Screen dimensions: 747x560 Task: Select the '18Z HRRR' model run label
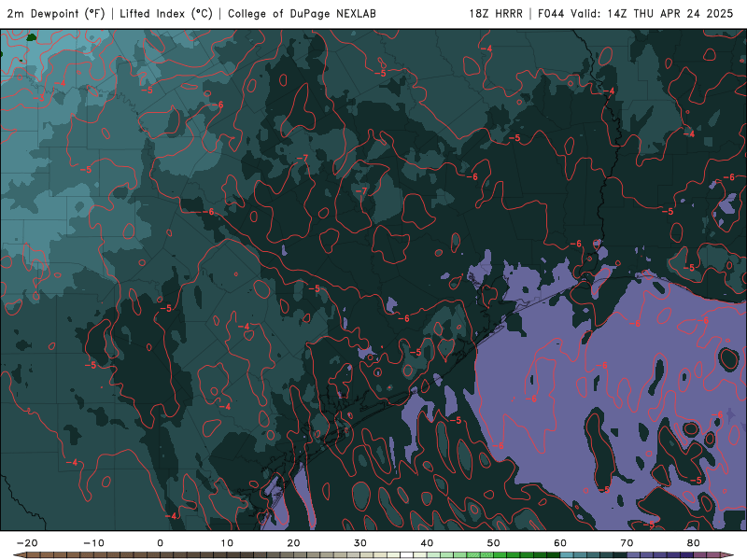pos(496,13)
